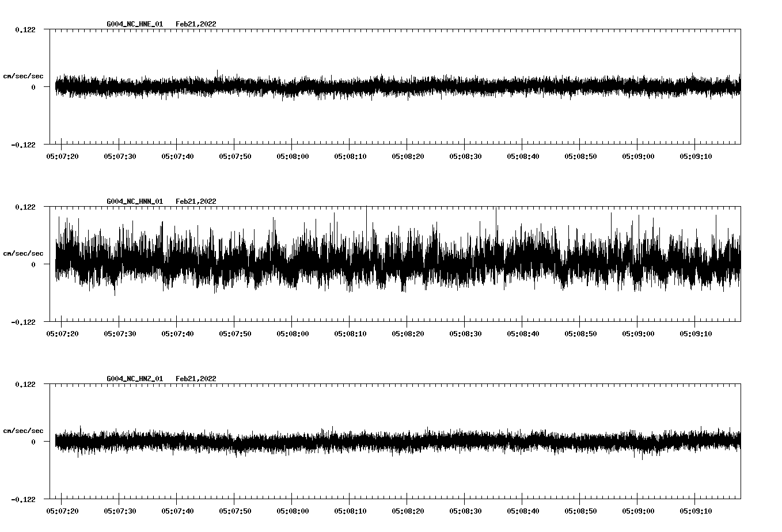
Task: Pick 05:08:00 tick label under HNN plot
Action: click(x=293, y=333)
